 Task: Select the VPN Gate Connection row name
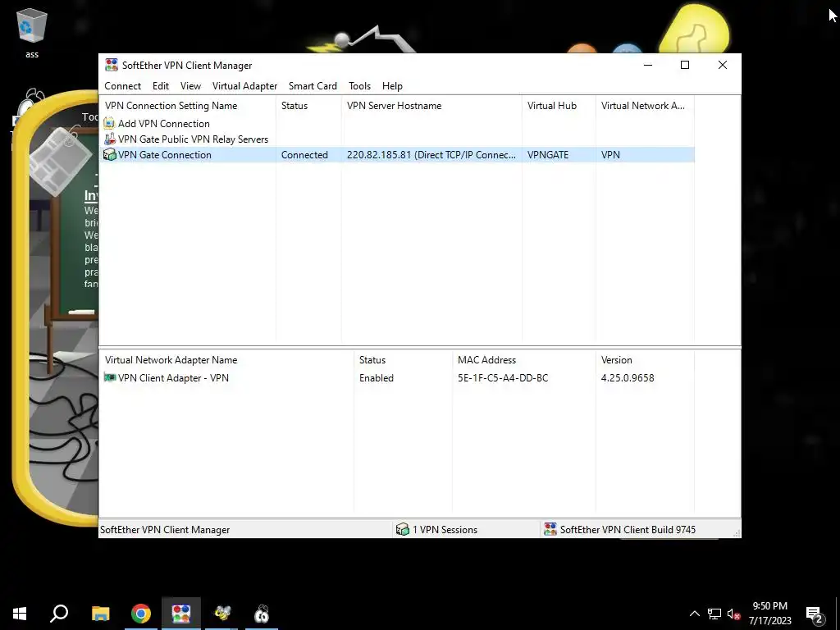tap(164, 154)
